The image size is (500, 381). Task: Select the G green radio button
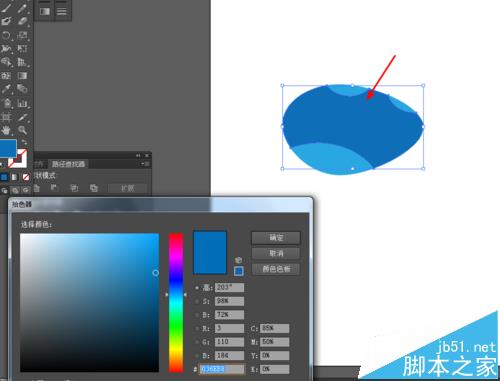click(x=197, y=342)
